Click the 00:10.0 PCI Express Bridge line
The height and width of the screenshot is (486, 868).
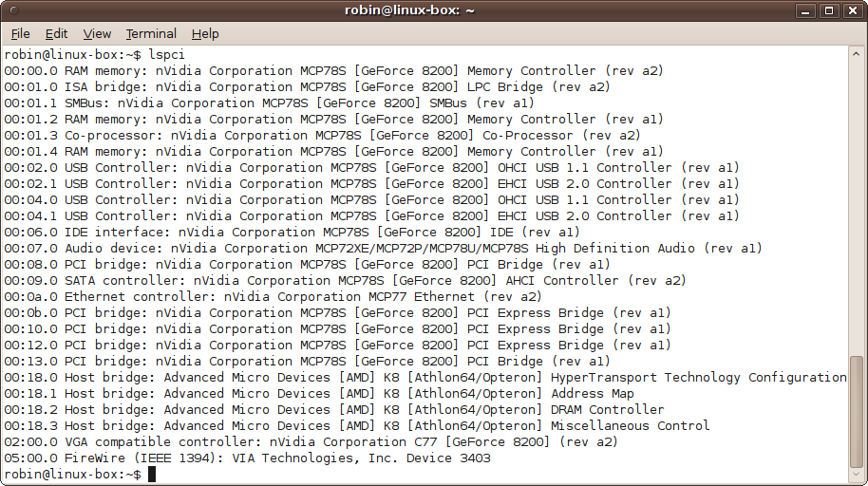(x=337, y=328)
